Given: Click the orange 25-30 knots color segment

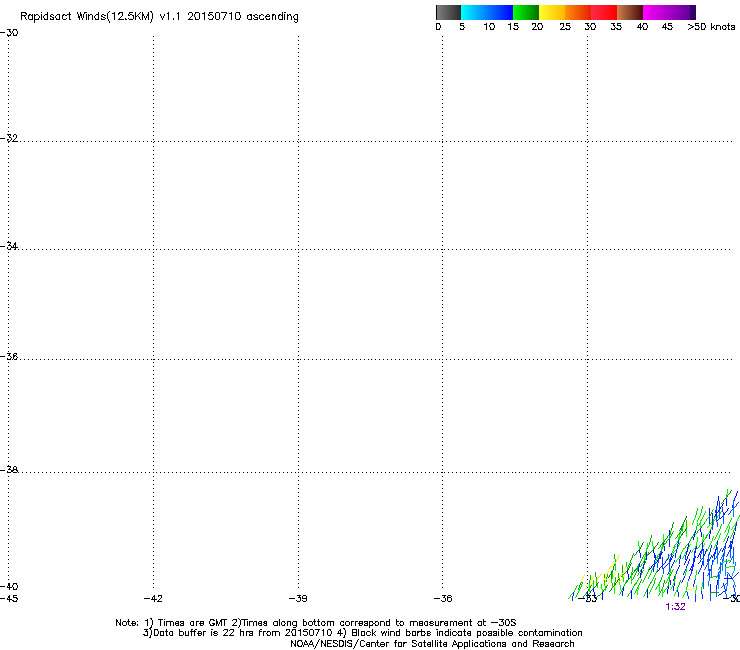Looking at the screenshot, I should point(578,12).
